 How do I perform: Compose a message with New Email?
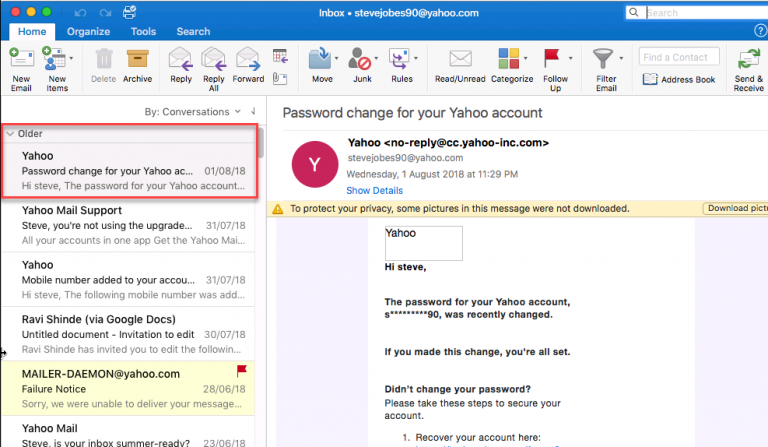point(21,70)
